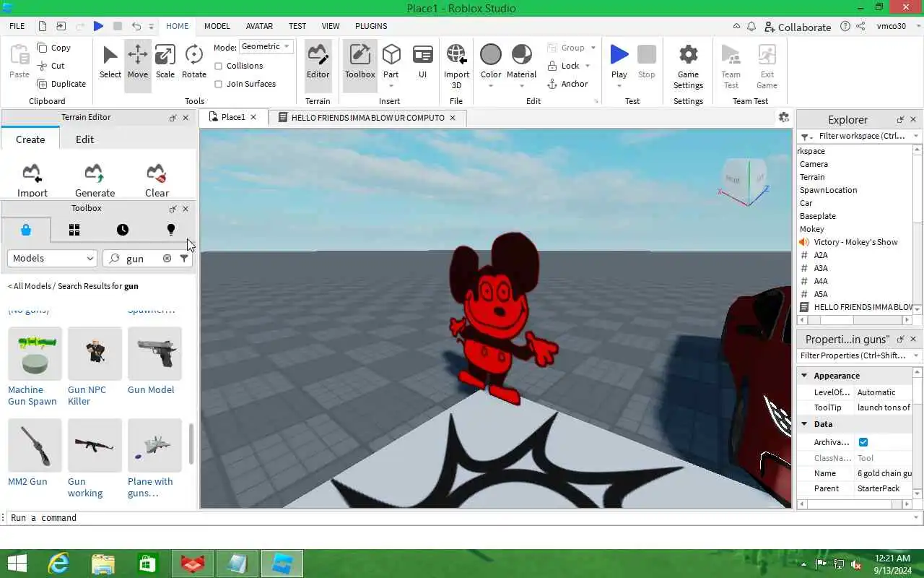Click Cut in Clipboard group
This screenshot has height=578, width=924.
[x=51, y=66]
